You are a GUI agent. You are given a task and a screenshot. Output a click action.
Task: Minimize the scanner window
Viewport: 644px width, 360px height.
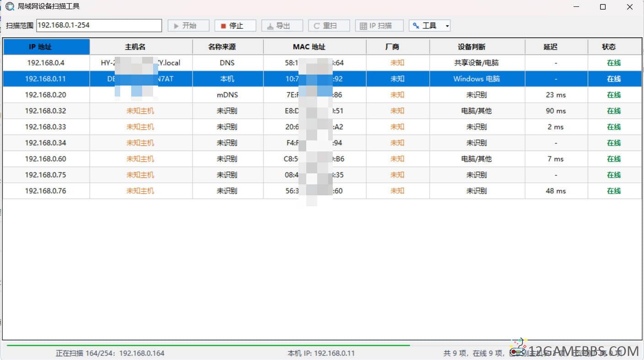pyautogui.click(x=576, y=7)
